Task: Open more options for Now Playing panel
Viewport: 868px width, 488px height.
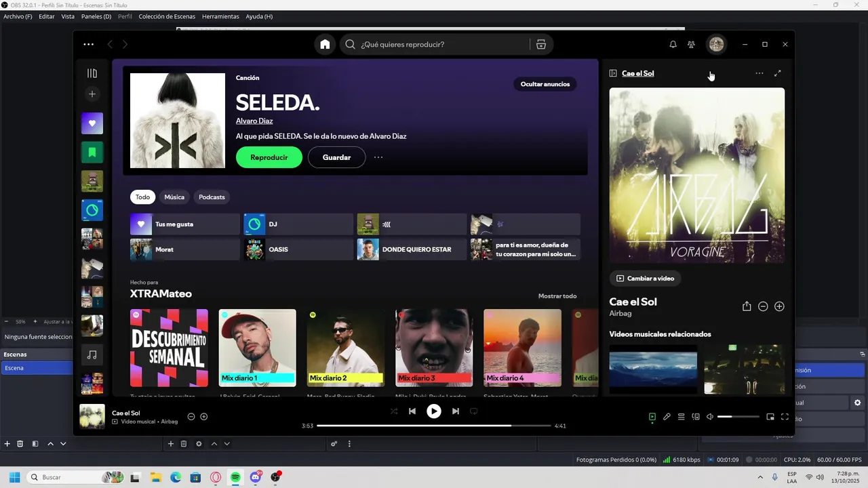Action: (x=759, y=73)
